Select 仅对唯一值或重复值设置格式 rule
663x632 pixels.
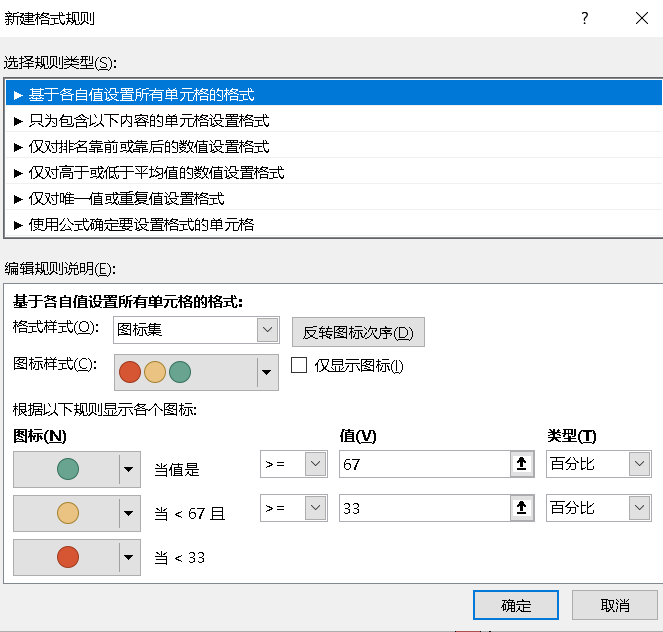[x=334, y=198]
